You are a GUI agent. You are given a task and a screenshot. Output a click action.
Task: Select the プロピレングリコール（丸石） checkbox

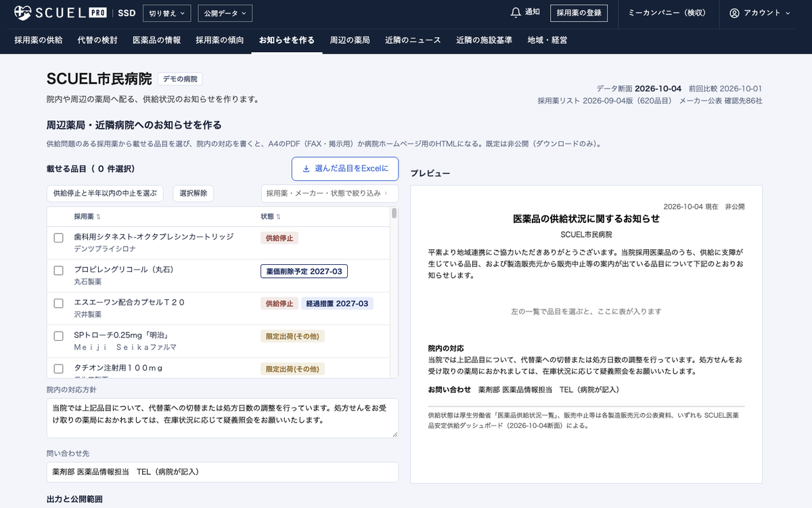59,270
